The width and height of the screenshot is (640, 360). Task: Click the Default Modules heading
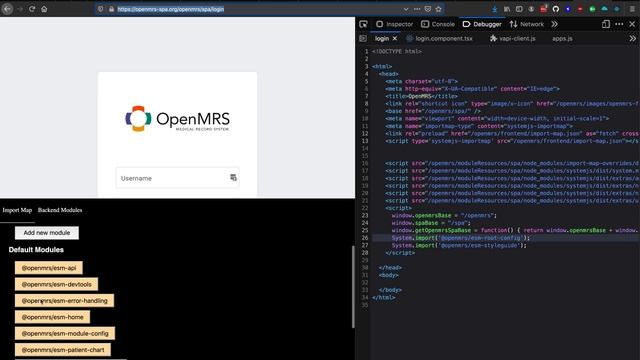coord(36,250)
